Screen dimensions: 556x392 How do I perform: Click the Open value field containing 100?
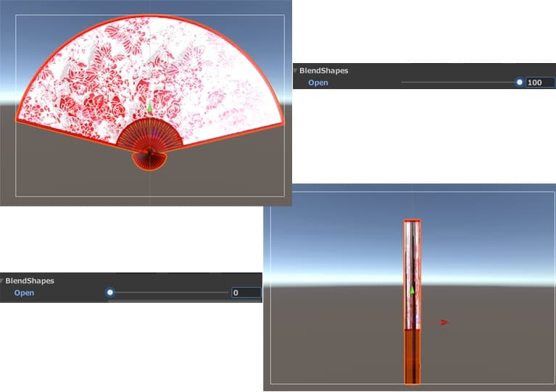[540, 83]
